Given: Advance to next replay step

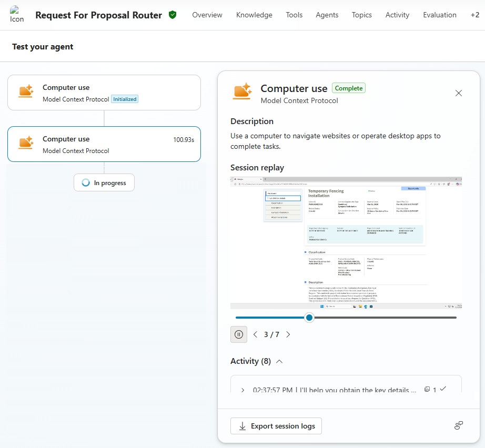Looking at the screenshot, I should pyautogui.click(x=288, y=334).
